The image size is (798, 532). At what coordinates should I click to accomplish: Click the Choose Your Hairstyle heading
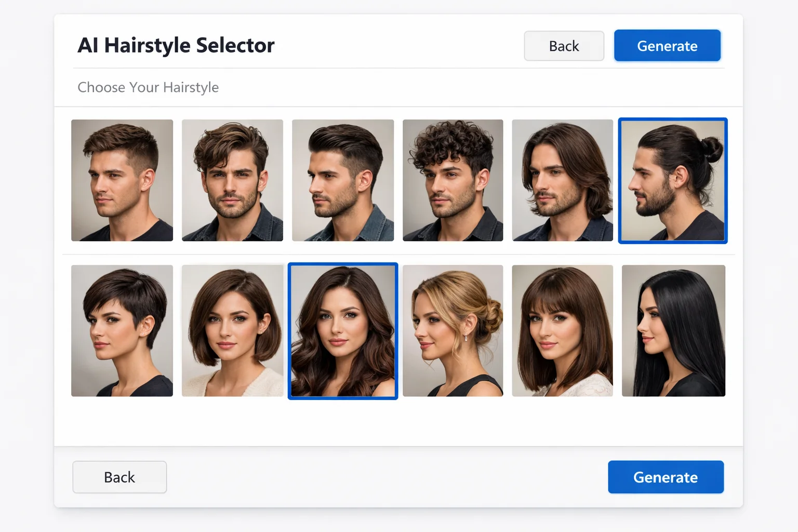pos(148,87)
